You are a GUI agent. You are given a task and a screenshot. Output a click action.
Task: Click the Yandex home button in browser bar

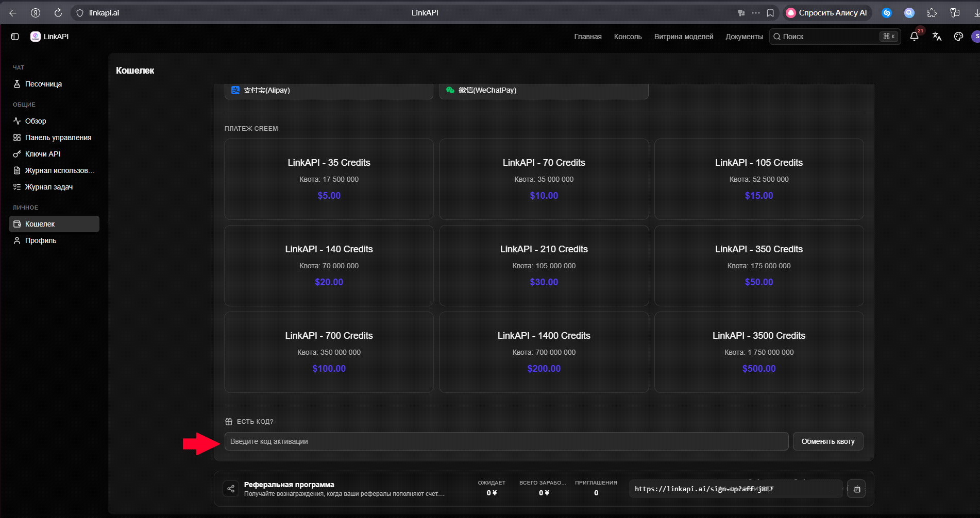coord(36,13)
